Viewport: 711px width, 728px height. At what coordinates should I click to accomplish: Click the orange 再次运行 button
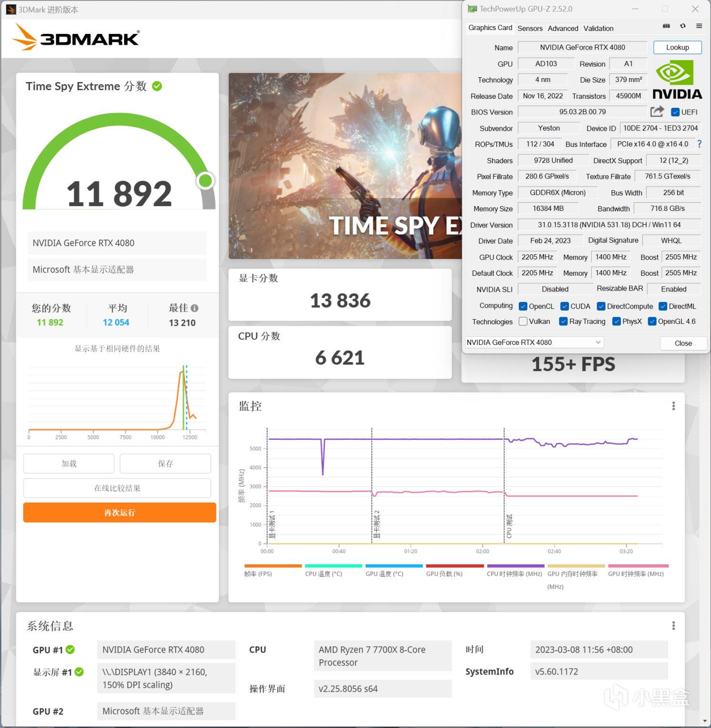pos(119,512)
